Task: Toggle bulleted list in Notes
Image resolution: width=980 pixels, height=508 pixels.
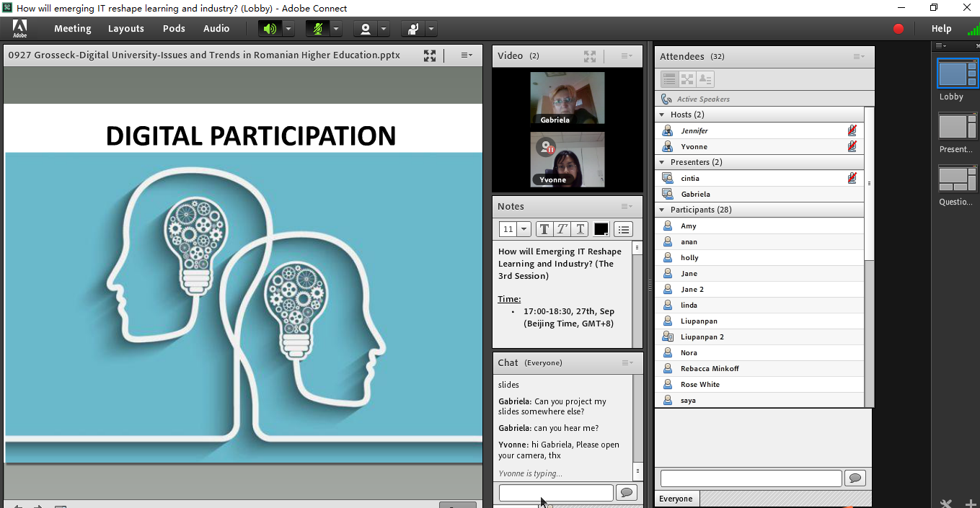Action: [x=624, y=229]
